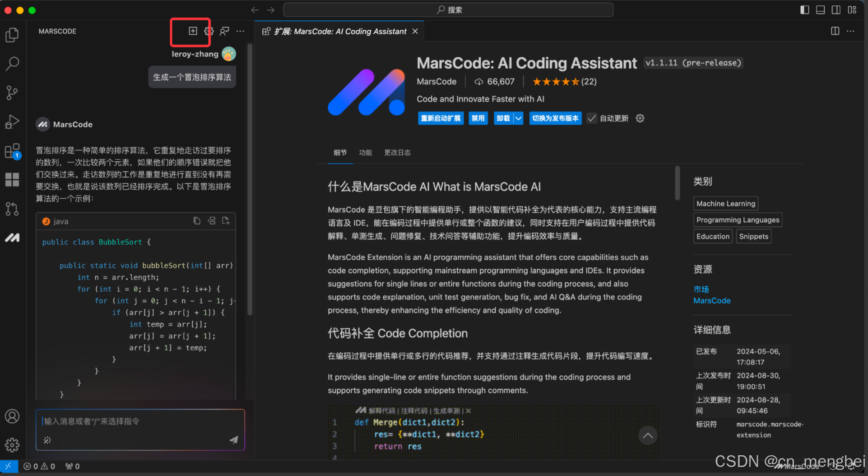Save java code to new file icon

[226, 221]
